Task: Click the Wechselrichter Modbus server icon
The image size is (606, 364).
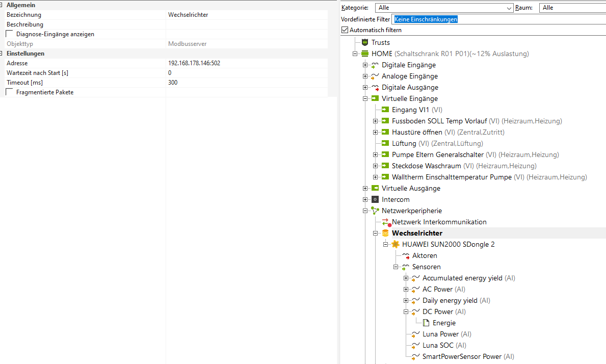Action: click(385, 233)
